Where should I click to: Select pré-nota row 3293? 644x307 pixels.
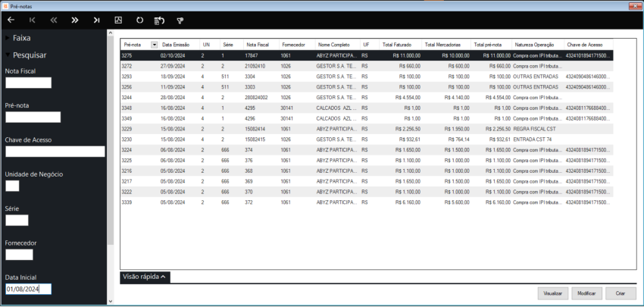click(x=367, y=76)
